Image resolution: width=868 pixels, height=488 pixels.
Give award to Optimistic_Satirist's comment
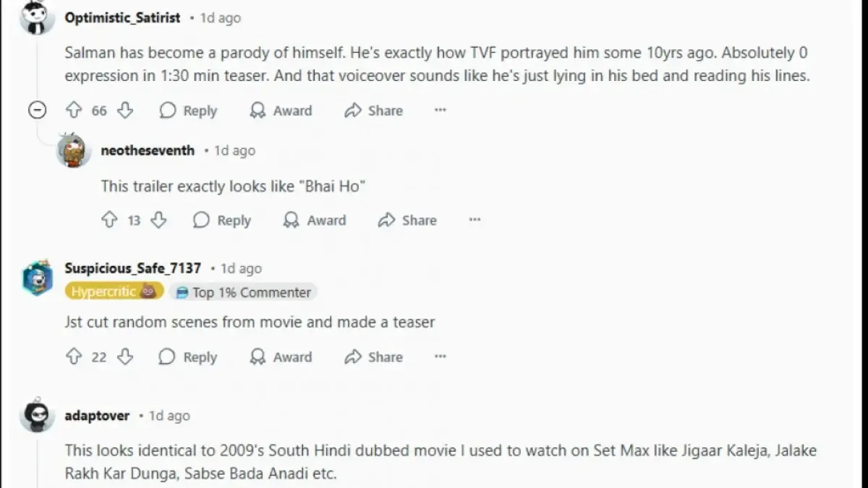pyautogui.click(x=281, y=111)
